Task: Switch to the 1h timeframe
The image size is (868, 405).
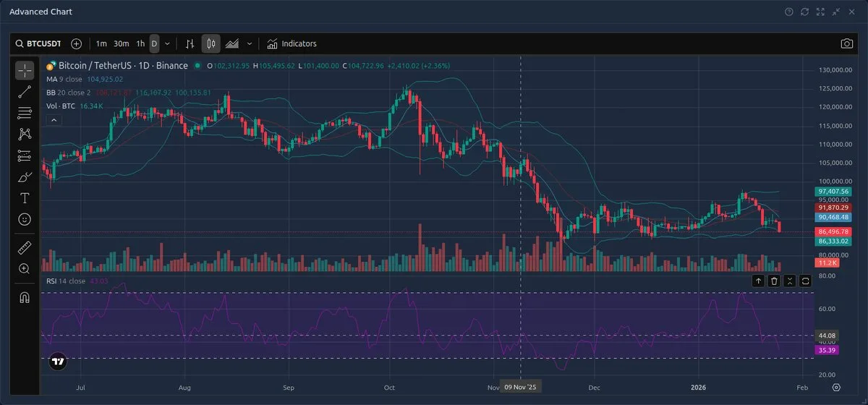Action: tap(140, 43)
